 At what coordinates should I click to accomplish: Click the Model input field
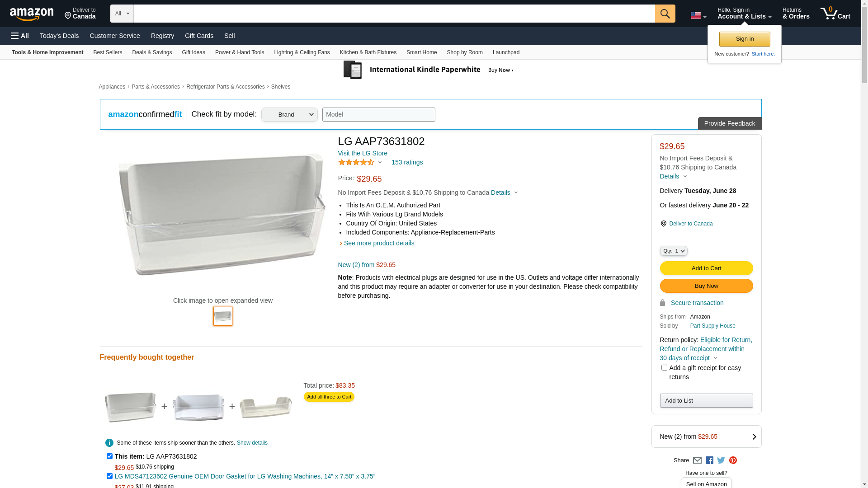tap(378, 115)
